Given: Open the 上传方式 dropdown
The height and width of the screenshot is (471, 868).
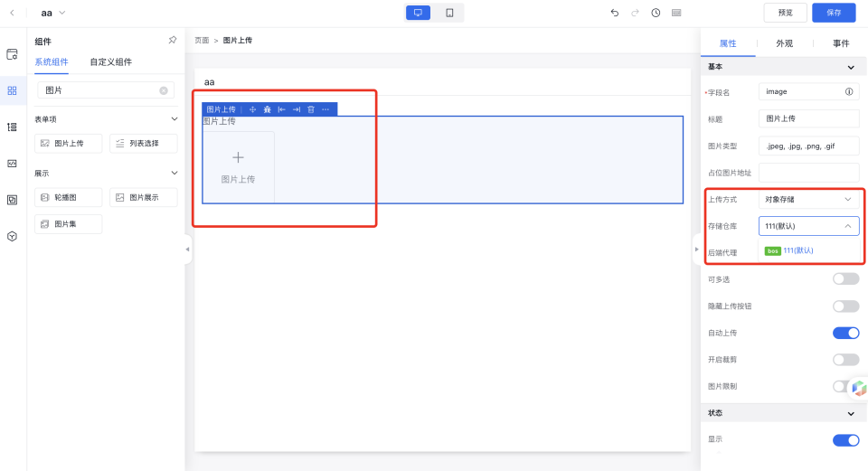Looking at the screenshot, I should [x=808, y=199].
